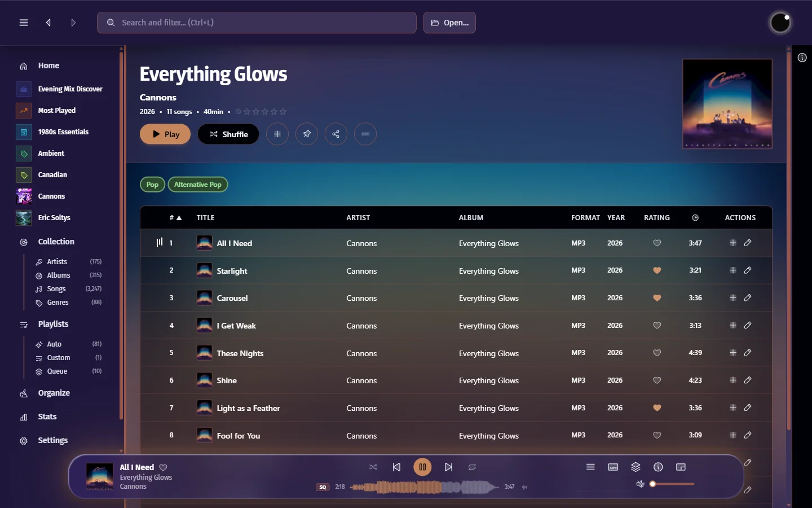
Task: Open the hamburger menu icon
Action: [24, 23]
